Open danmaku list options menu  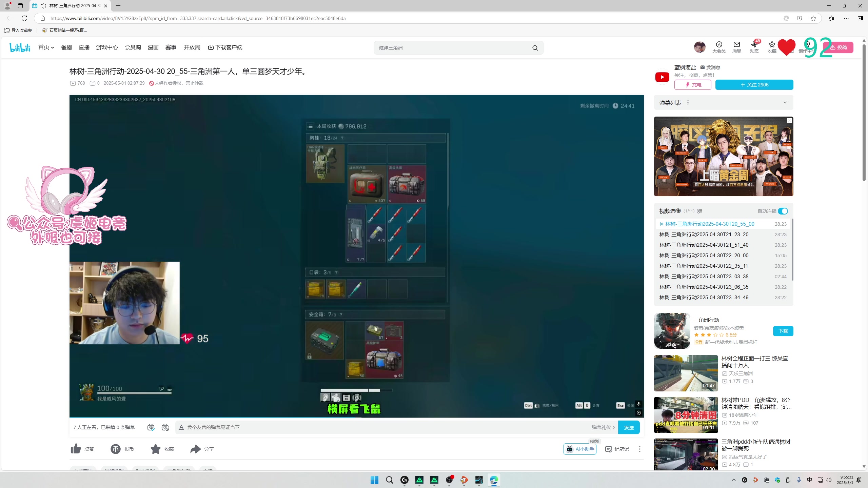(x=688, y=102)
